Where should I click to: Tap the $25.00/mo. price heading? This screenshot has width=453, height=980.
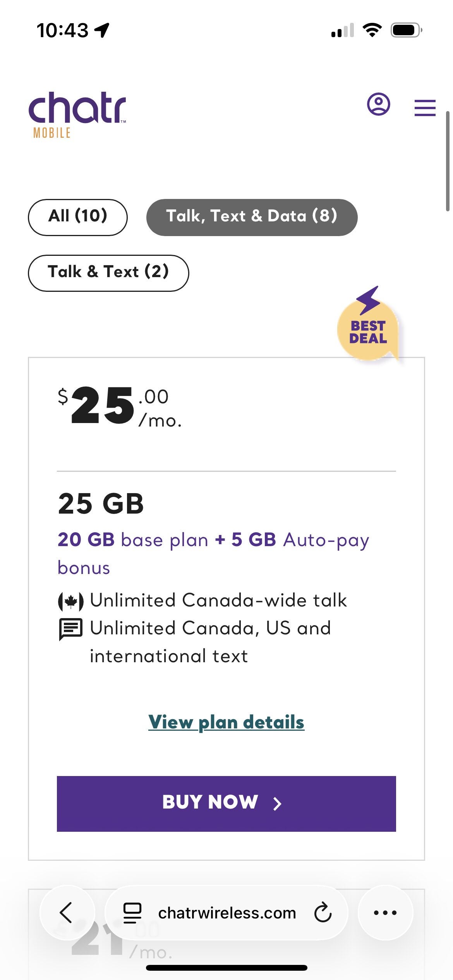tap(120, 406)
